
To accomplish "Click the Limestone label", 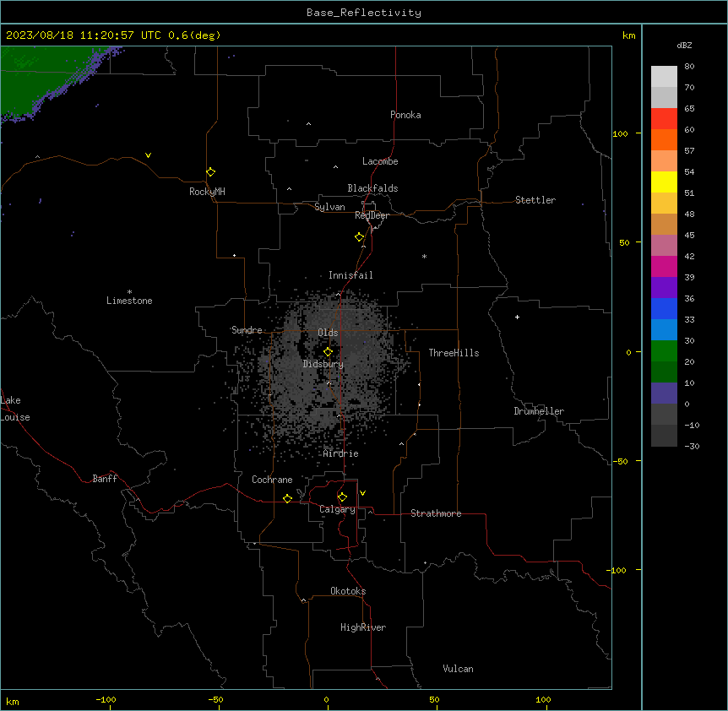I will pyautogui.click(x=129, y=301).
